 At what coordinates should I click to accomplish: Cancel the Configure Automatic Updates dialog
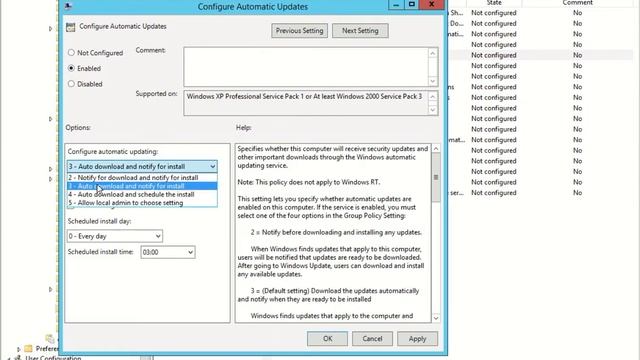[x=372, y=338]
